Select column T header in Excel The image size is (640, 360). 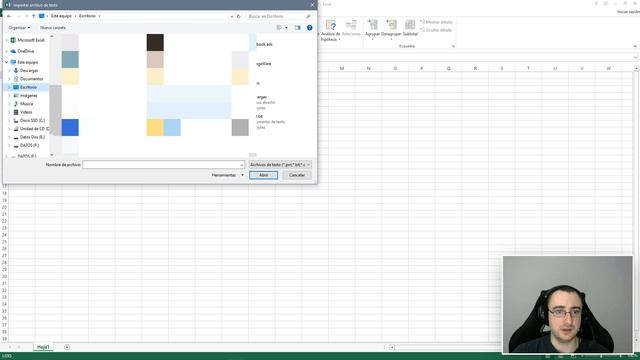(529, 68)
